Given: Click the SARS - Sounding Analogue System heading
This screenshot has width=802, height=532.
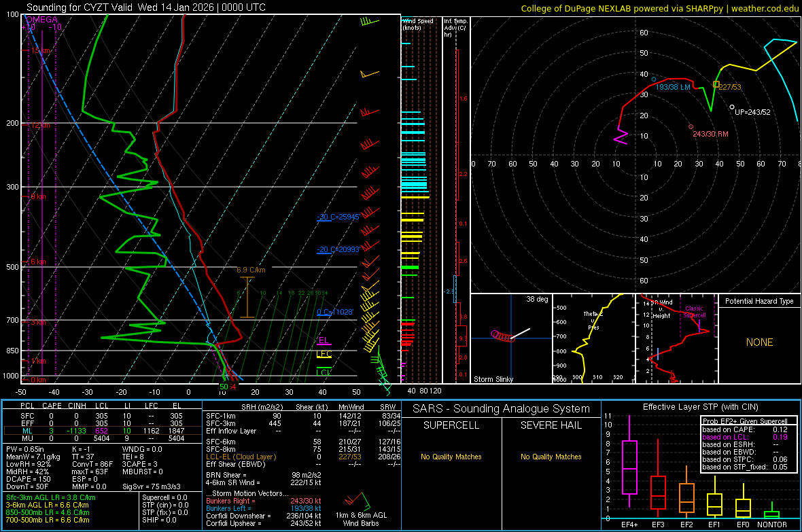Looking at the screenshot, I should pyautogui.click(x=501, y=409).
